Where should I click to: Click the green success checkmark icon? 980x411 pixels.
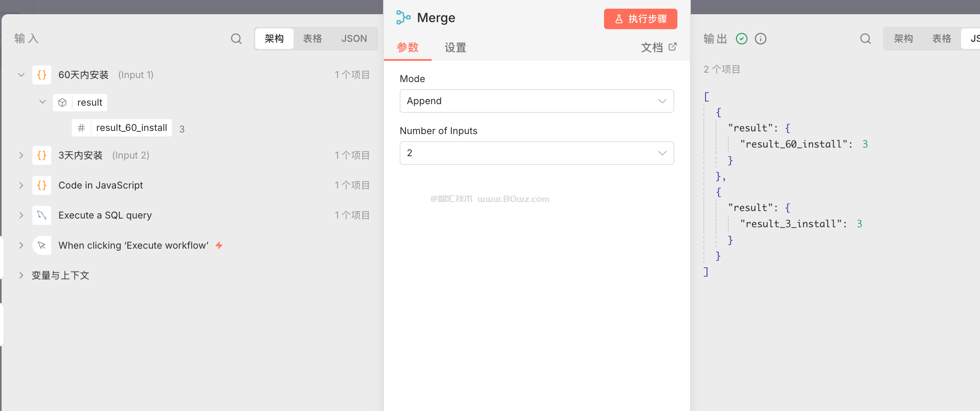point(741,39)
